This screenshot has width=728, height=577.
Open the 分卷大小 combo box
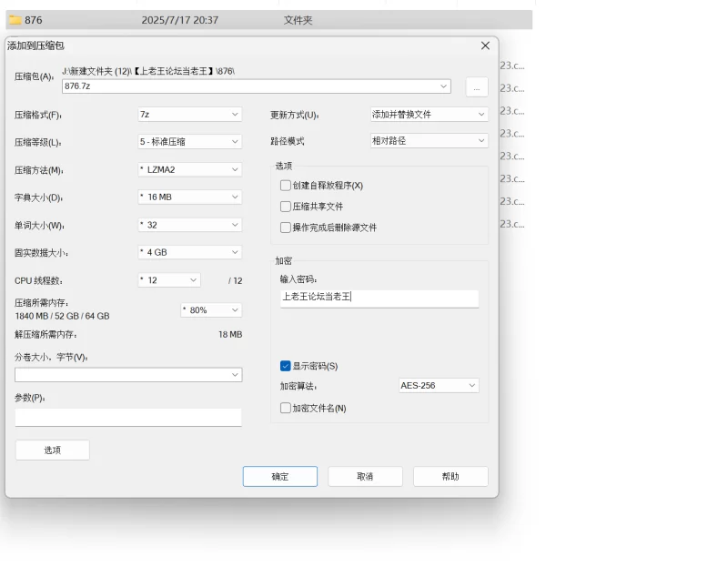point(128,375)
